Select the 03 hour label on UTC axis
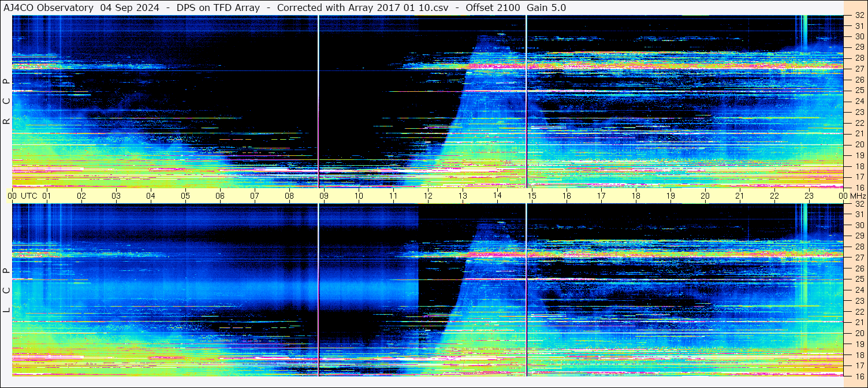868x388 pixels. click(116, 196)
